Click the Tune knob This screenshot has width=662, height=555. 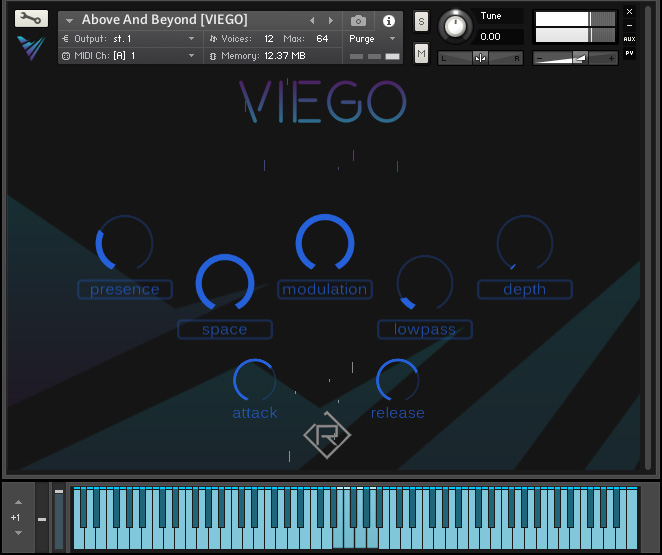455,27
